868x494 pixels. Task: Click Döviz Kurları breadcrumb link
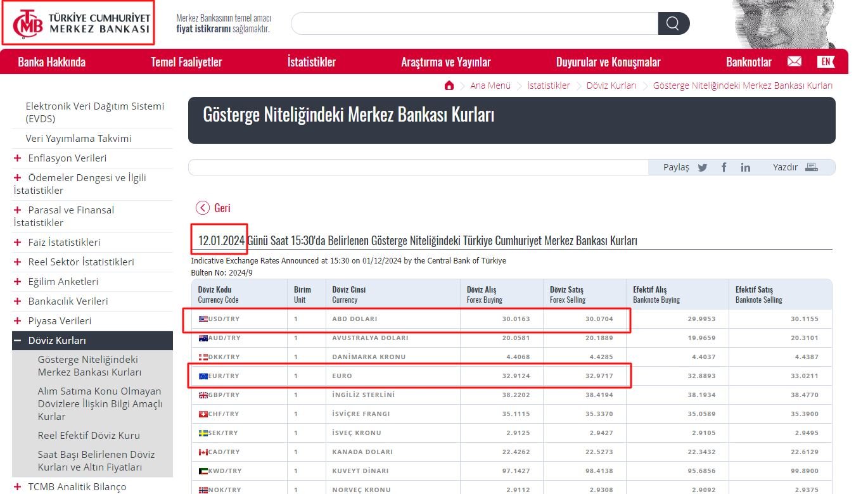611,85
